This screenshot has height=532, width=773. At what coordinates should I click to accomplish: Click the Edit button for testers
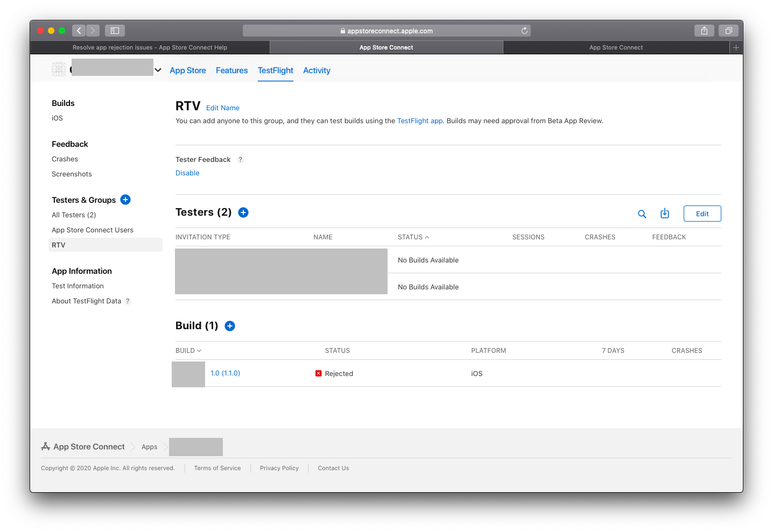(x=702, y=214)
